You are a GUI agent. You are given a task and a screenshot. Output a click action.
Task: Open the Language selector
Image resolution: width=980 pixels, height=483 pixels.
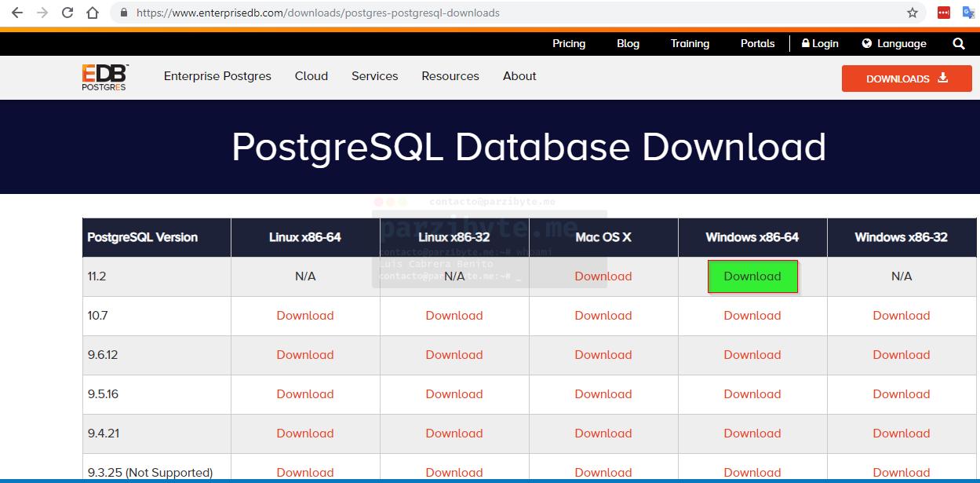coord(894,44)
